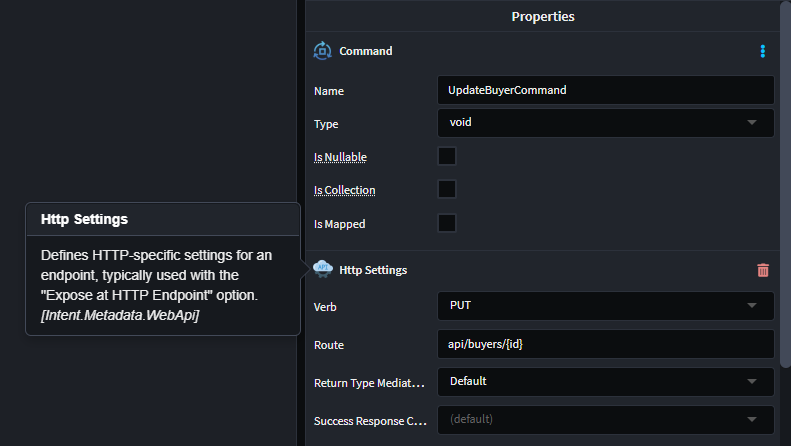Click the Route field with api/buyers/{id}
This screenshot has height=446, width=791.
[605, 344]
